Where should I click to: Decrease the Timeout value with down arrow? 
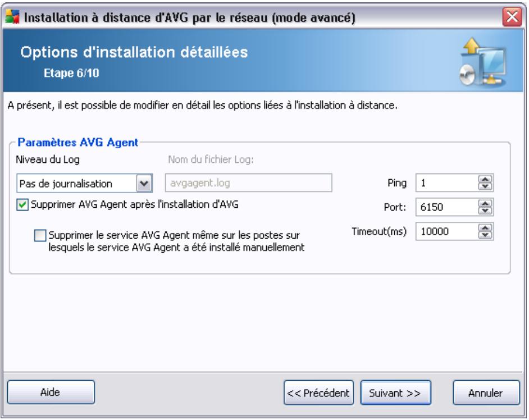click(486, 235)
